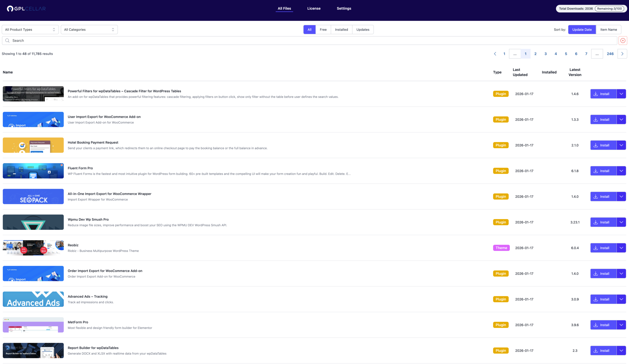Click the Remaining 3/100 downloads badge
This screenshot has width=629, height=364.
(609, 9)
